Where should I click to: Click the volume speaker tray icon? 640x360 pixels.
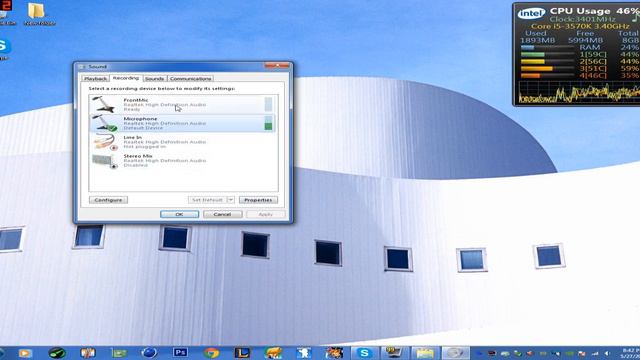pos(607,353)
